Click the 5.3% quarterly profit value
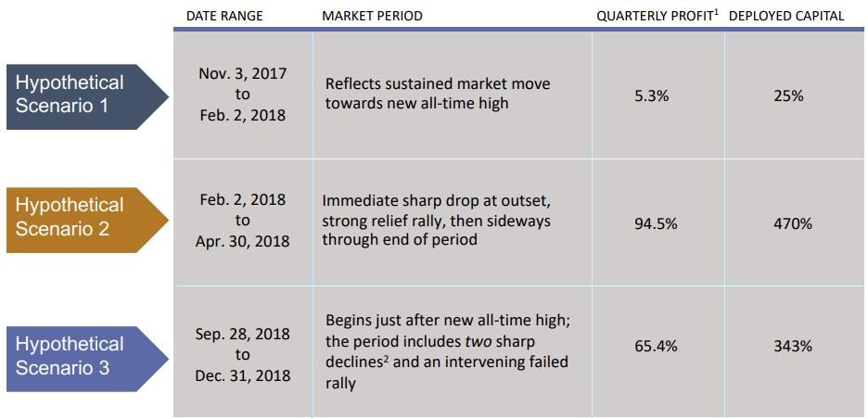Viewport: 868px width, 419px height. [x=652, y=95]
